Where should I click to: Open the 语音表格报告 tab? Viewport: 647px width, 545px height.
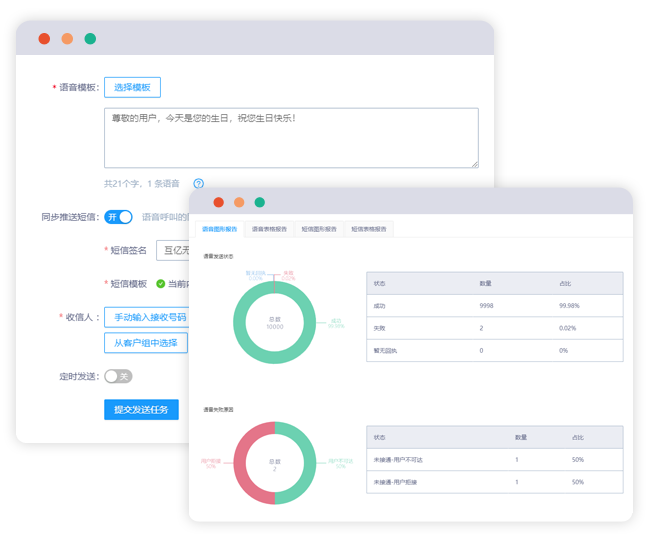coord(269,229)
